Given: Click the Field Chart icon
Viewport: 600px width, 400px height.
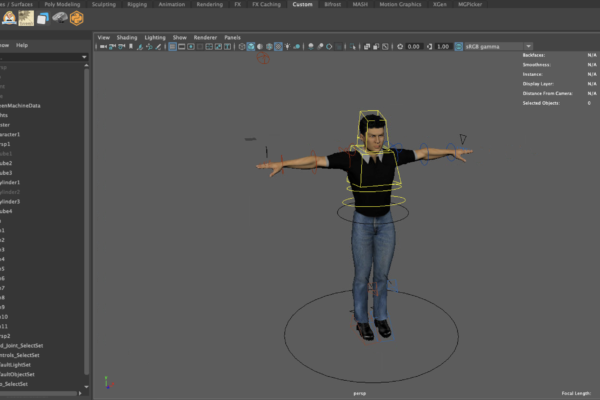Looking at the screenshot, I should (209, 47).
